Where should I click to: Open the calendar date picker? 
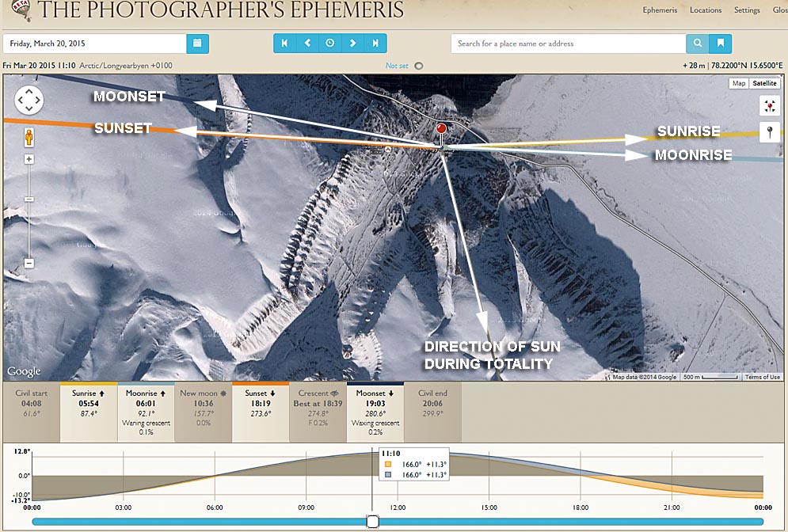[197, 44]
